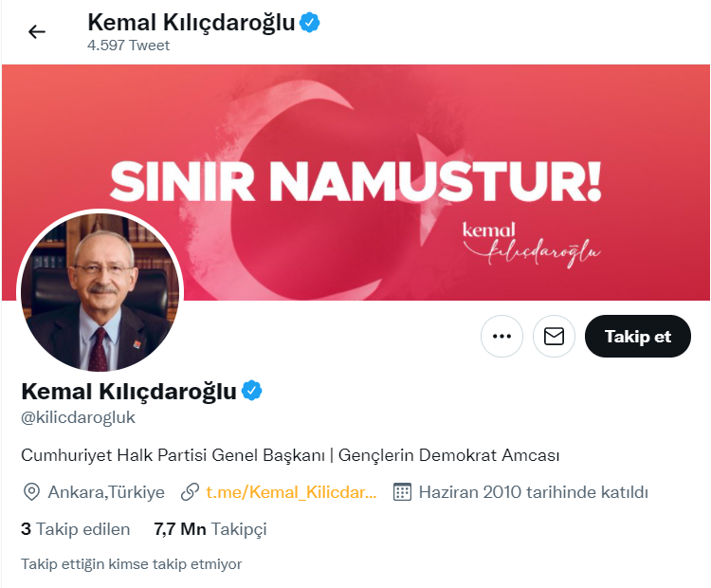Open the circular profile photo

pos(100,291)
